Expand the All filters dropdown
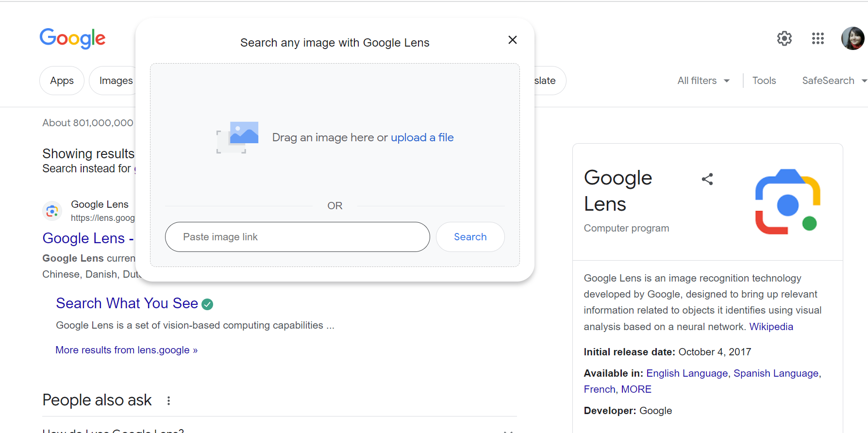 703,81
